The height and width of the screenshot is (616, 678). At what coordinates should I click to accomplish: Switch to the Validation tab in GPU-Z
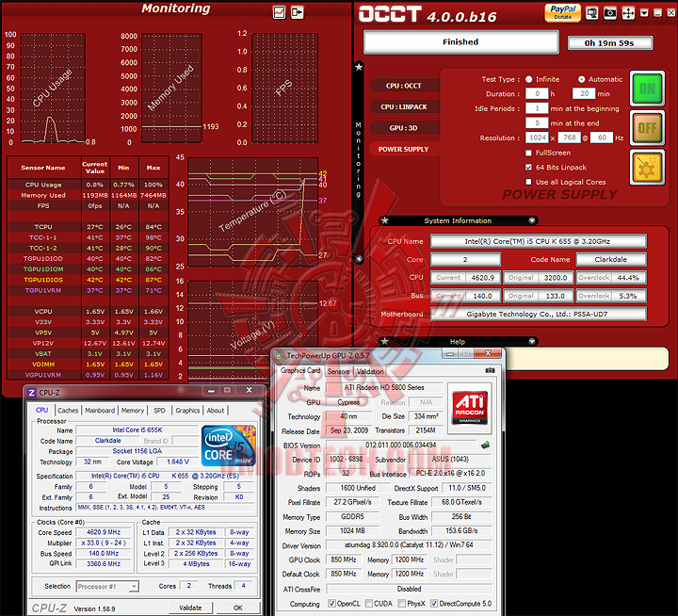[x=370, y=371]
